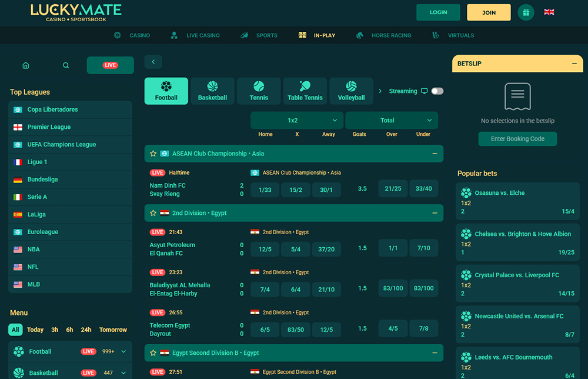Favorite the ASEAN Club Championship star
Screen dimensions: 588x379
(x=153, y=154)
